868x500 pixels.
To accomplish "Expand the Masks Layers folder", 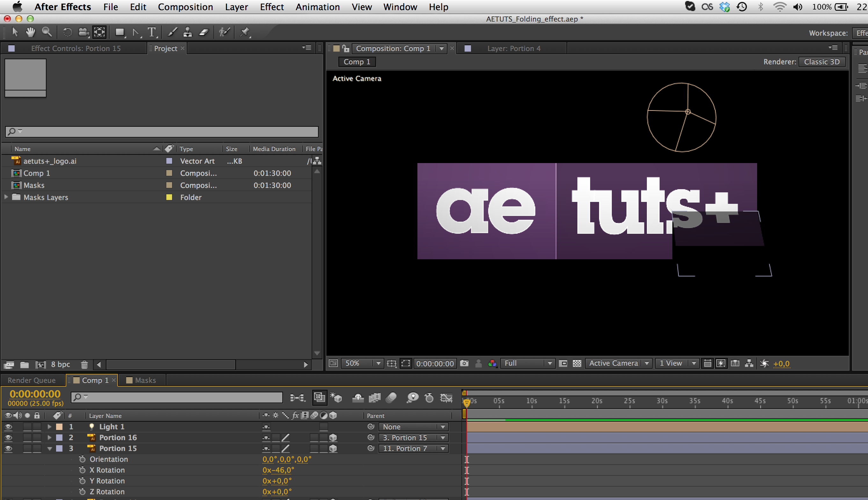I will click(6, 197).
